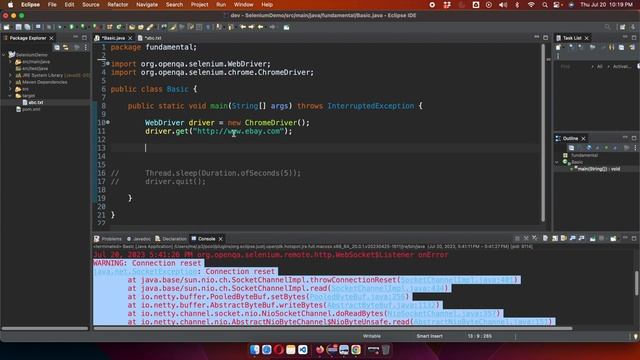Click the editor vertical scrollbar
Viewport: 640px width, 360px height.
[x=543, y=133]
